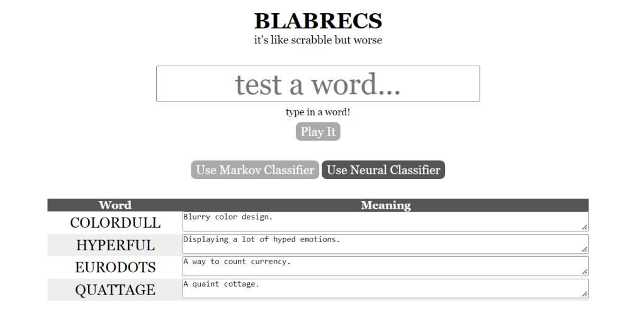Pick the QUATTAGE word cell
The image size is (644, 314).
coord(115,290)
